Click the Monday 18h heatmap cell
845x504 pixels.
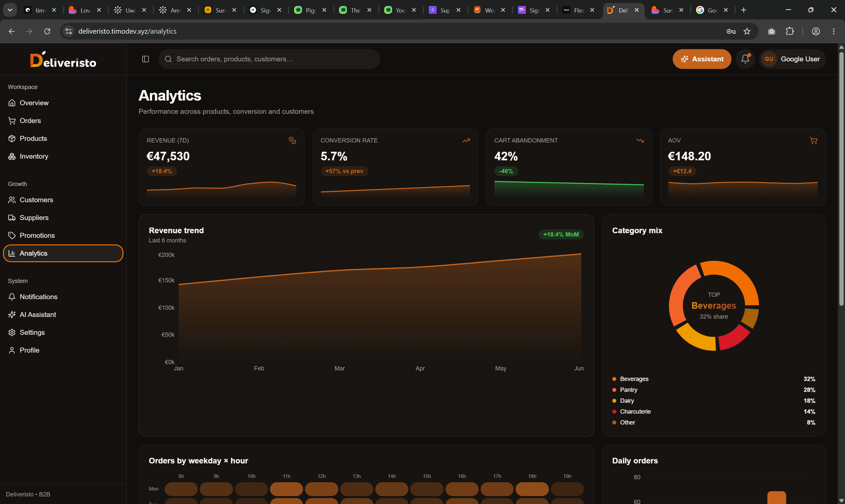click(x=532, y=489)
